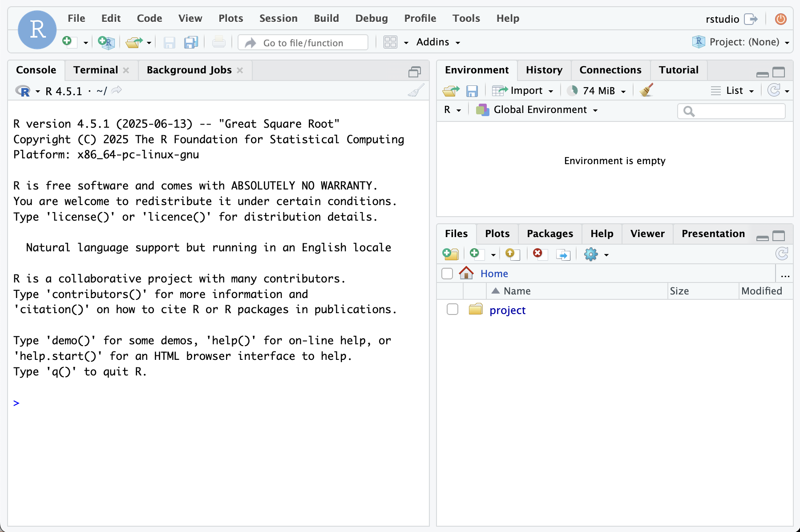Close the Background Jobs tab
The width and height of the screenshot is (800, 532).
(240, 70)
